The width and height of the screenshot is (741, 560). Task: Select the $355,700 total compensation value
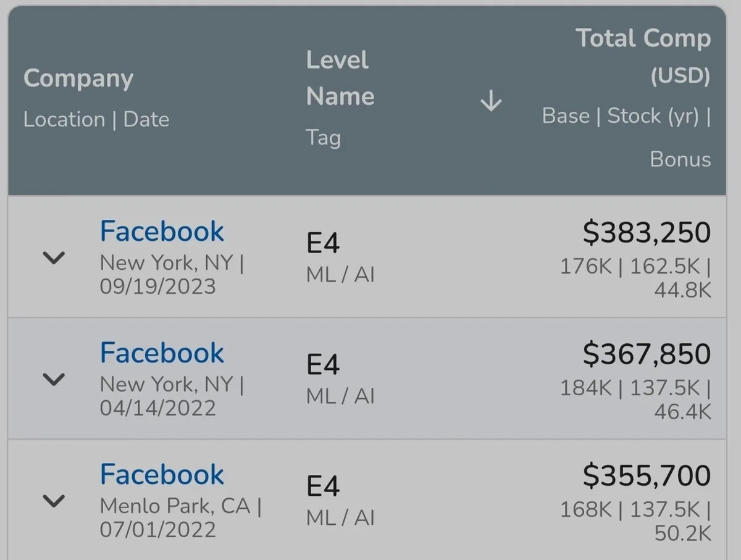(647, 475)
